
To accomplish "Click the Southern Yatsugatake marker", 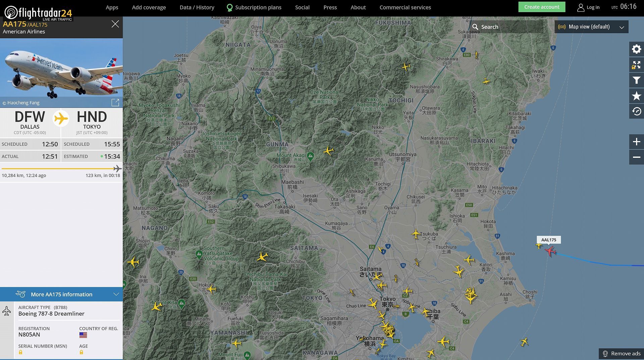I will click(x=199, y=254).
